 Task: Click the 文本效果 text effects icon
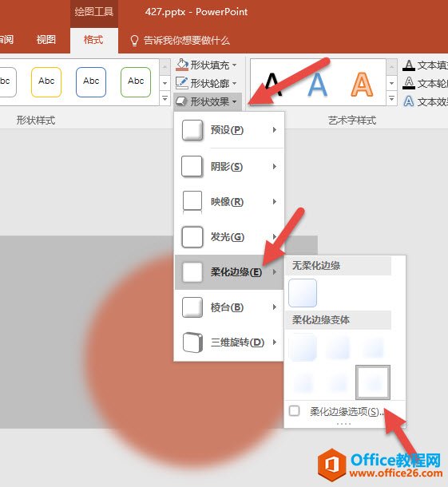tap(409, 101)
